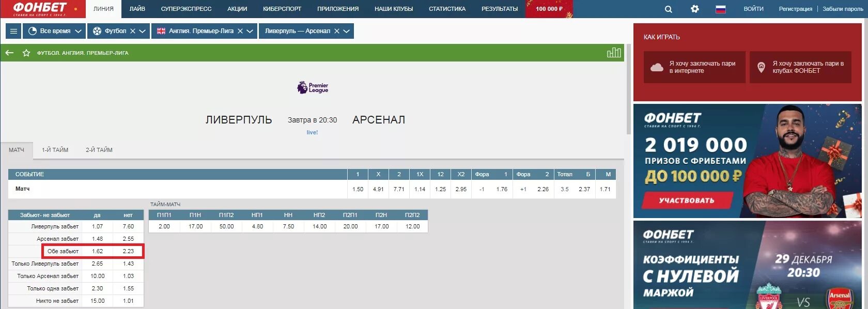Open the АКЦИИ menu item
This screenshot has height=309, width=868.
click(237, 9)
